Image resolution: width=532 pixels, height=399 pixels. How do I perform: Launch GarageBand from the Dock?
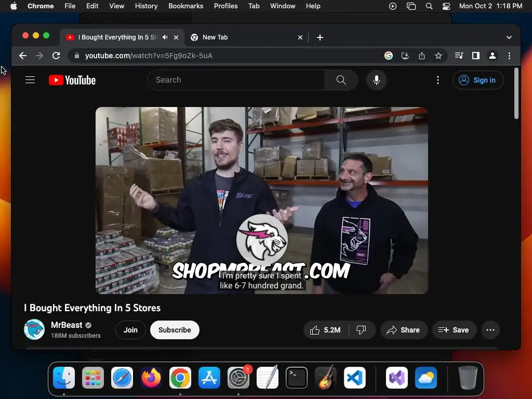coord(326,378)
